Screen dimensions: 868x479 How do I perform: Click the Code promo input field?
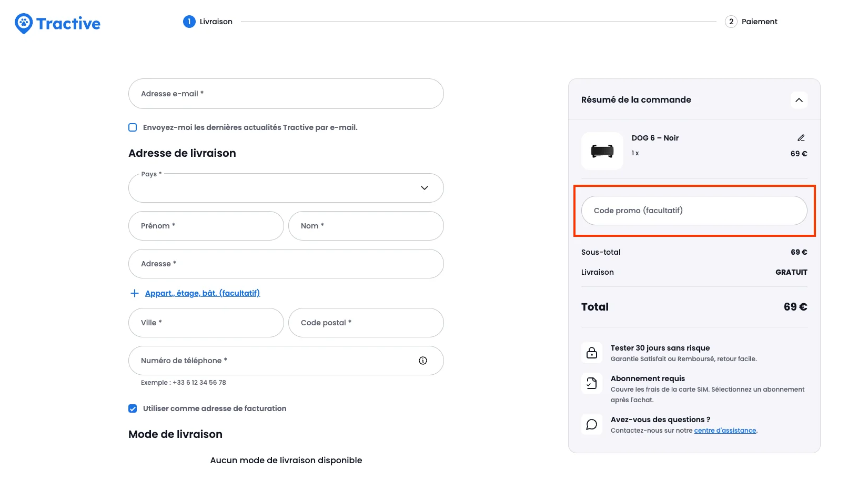694,210
